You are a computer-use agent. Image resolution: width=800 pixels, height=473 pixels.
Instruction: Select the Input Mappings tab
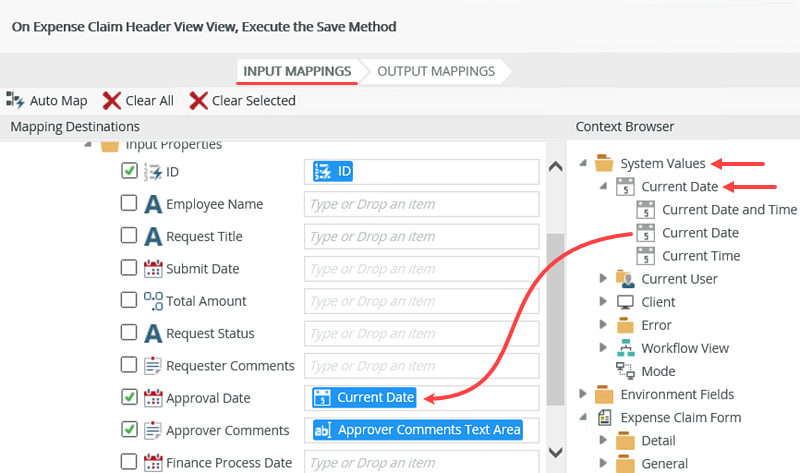pyautogui.click(x=297, y=71)
